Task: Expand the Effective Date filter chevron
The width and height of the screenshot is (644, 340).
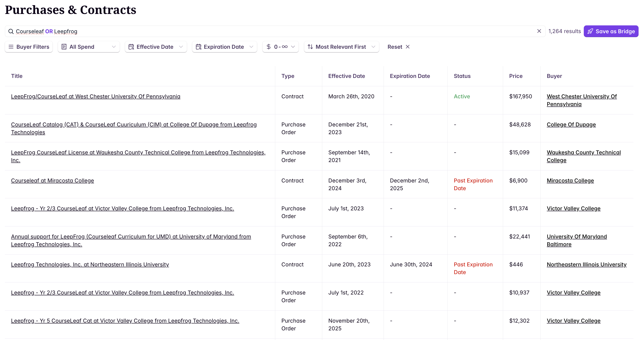Action: tap(181, 47)
